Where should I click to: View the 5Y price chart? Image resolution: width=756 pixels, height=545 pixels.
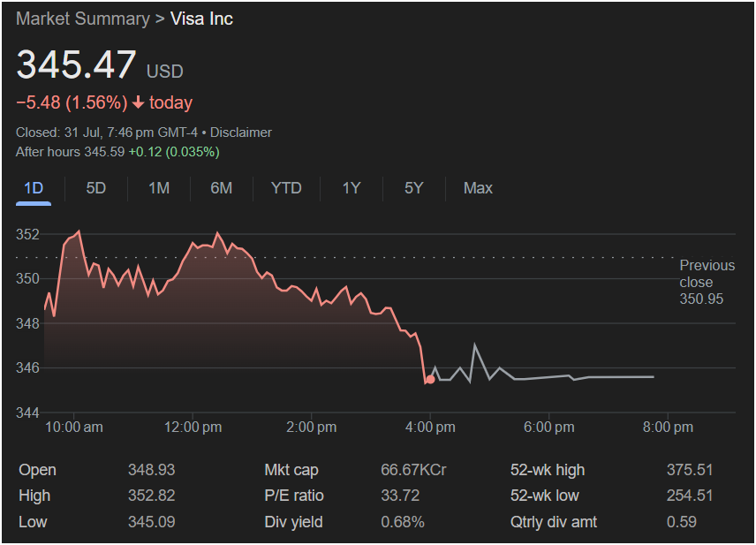(413, 188)
